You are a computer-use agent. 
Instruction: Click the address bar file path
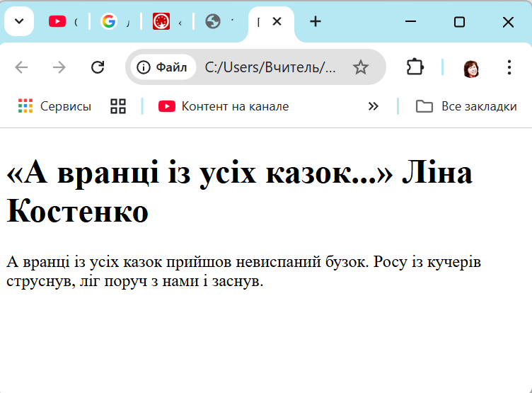pos(270,67)
